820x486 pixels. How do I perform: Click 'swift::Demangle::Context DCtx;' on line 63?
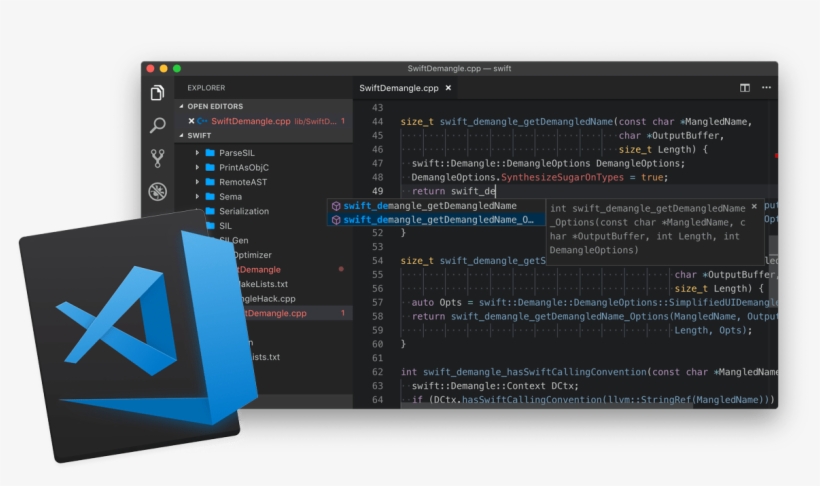495,386
